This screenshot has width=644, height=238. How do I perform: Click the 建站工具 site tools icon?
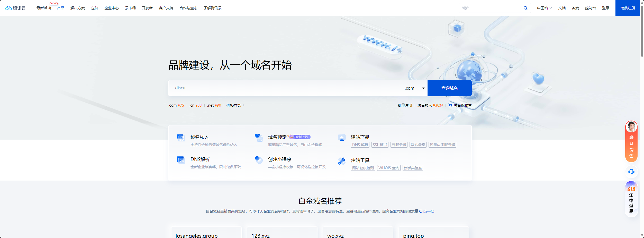tap(341, 161)
